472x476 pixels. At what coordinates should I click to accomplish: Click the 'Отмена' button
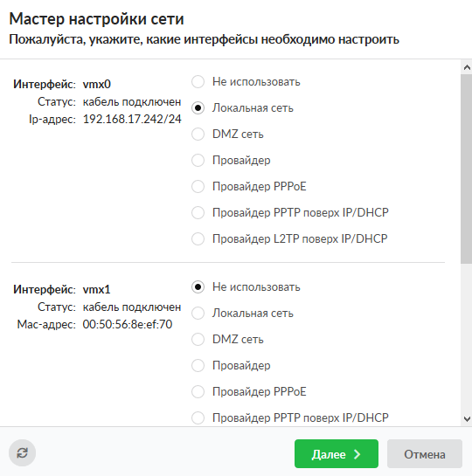coord(425,454)
